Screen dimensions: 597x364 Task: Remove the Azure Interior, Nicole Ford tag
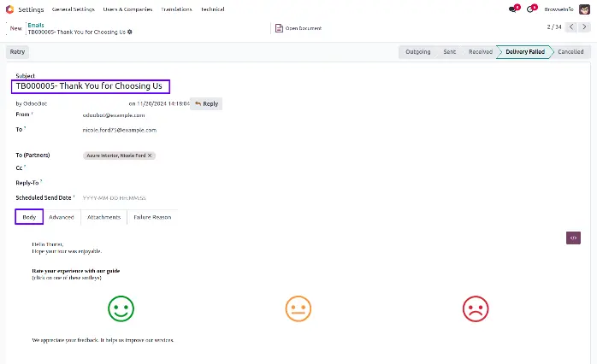click(150, 156)
